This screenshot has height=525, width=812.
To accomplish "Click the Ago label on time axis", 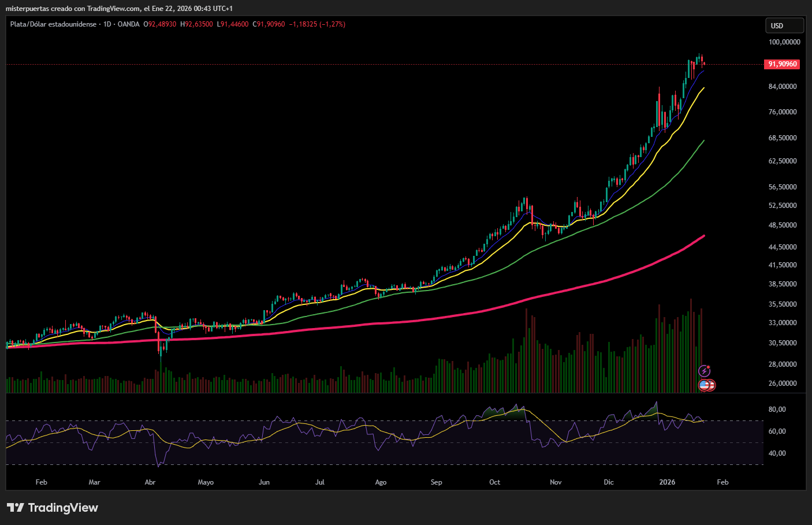I will tap(381, 482).
